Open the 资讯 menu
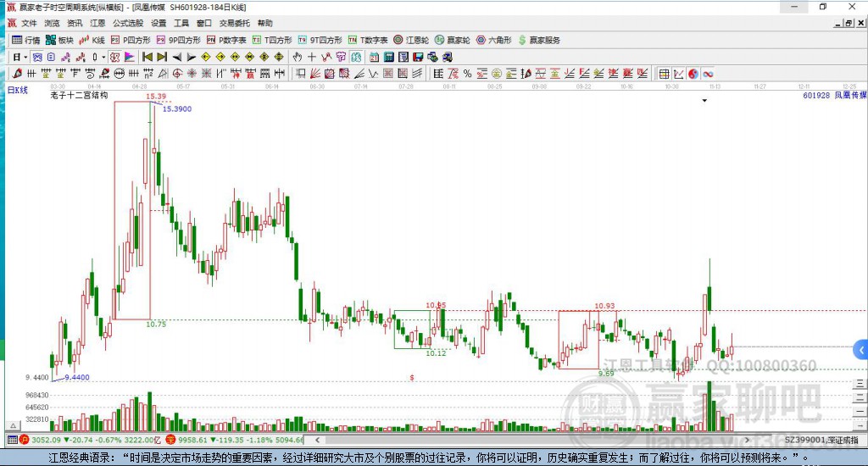Viewport: 868px width, 466px height. pos(75,23)
